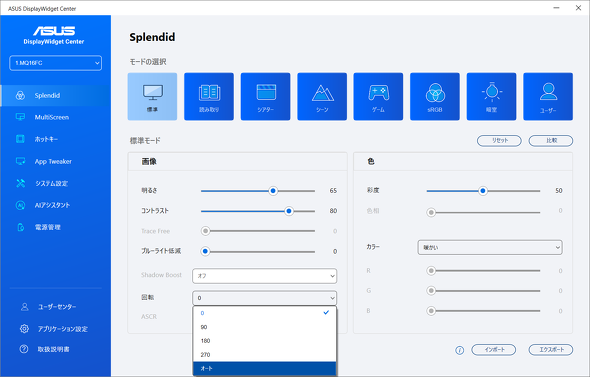
Task: Click the brightness (明るさ) slider handle
Action: coord(273,191)
